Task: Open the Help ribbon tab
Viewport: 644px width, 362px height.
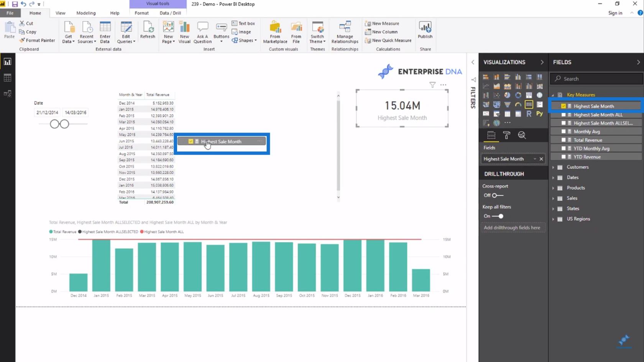Action: 115,13
